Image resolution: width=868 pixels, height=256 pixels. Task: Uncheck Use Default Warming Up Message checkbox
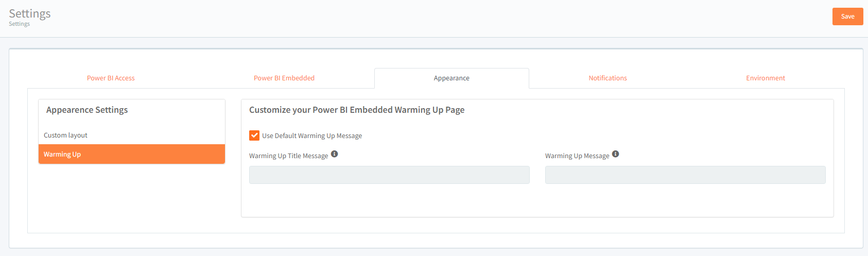(254, 135)
